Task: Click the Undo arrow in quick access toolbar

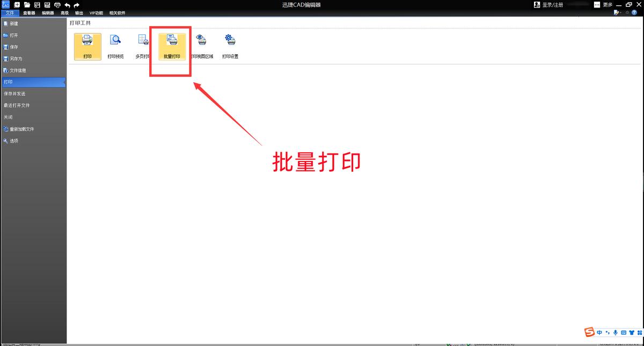Action: click(x=68, y=4)
